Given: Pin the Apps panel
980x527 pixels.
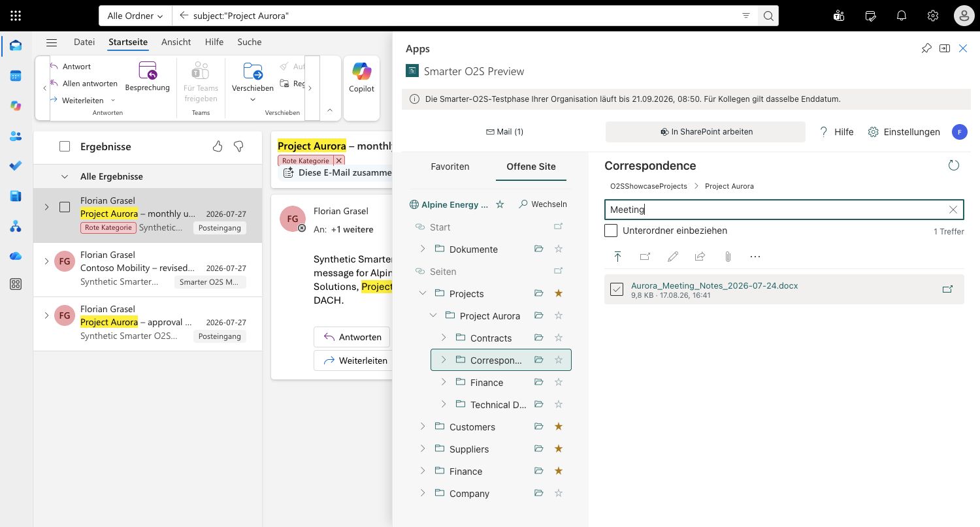Looking at the screenshot, I should [926, 48].
